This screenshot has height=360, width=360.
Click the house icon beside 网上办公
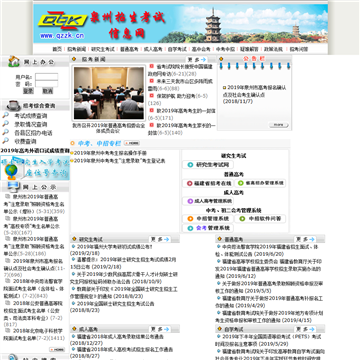[14, 61]
